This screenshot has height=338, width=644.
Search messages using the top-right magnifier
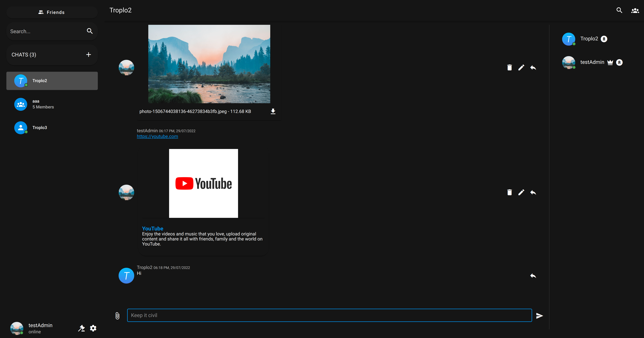point(619,11)
